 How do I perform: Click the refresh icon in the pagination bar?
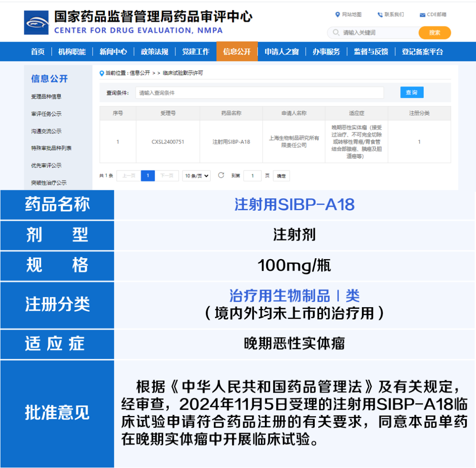pos(221,175)
